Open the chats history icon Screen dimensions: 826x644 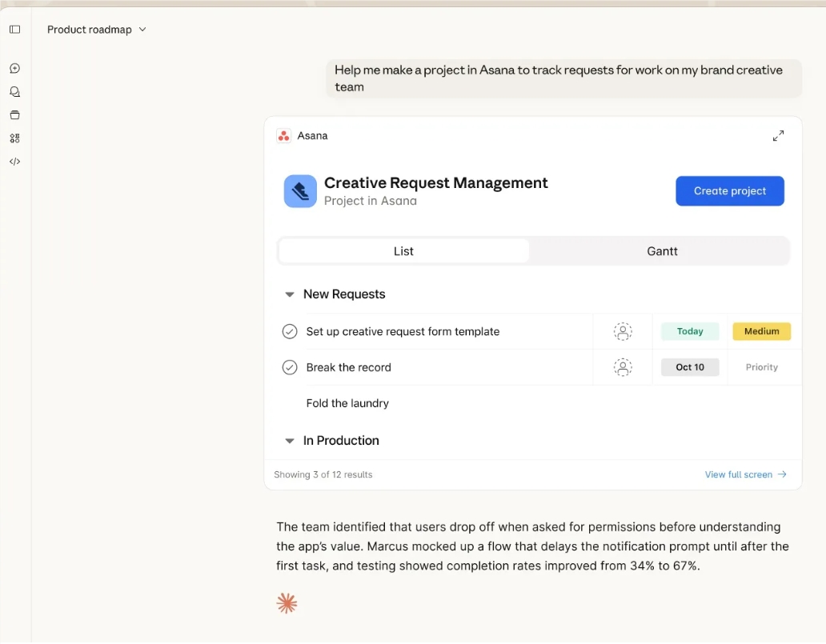coord(14,92)
